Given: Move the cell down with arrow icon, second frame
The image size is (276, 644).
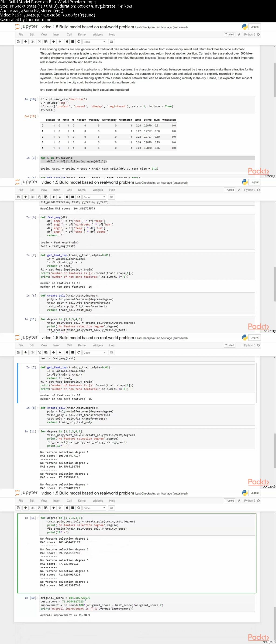Looking at the screenshot, I should point(60,197).
